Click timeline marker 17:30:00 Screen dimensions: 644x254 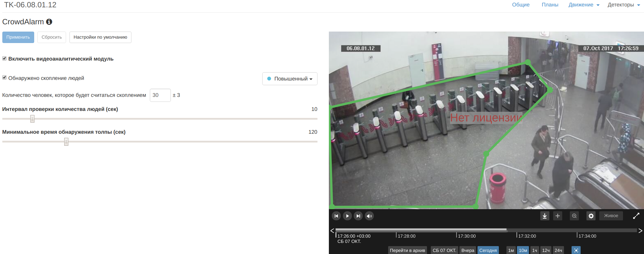coord(467,236)
